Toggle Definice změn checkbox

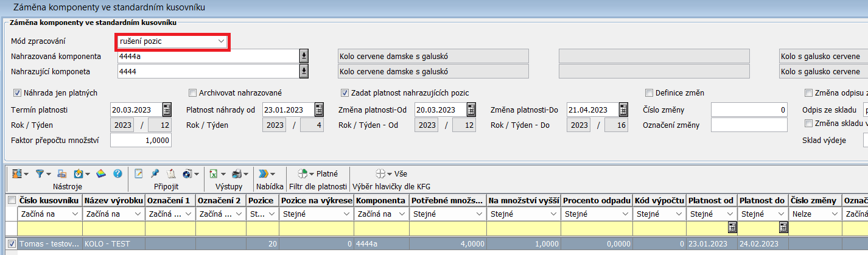(649, 93)
